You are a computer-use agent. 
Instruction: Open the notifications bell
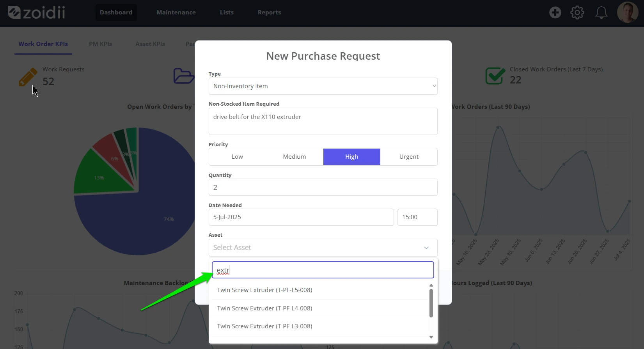601,12
